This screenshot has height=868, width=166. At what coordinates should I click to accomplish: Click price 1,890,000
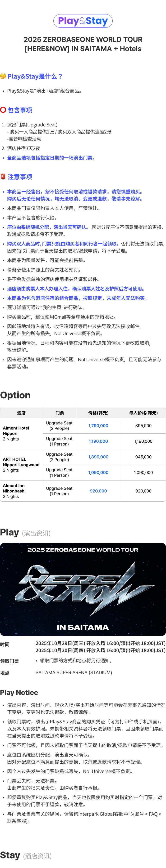98,457
